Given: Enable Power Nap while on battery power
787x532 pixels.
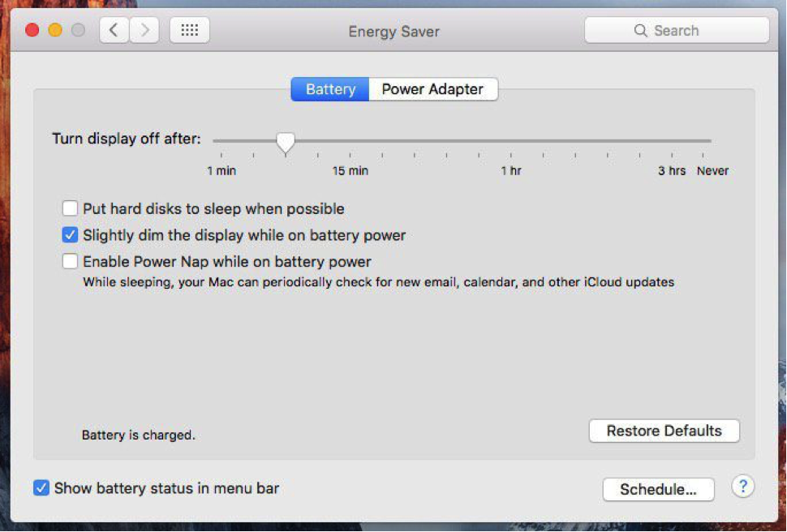Looking at the screenshot, I should pos(70,261).
